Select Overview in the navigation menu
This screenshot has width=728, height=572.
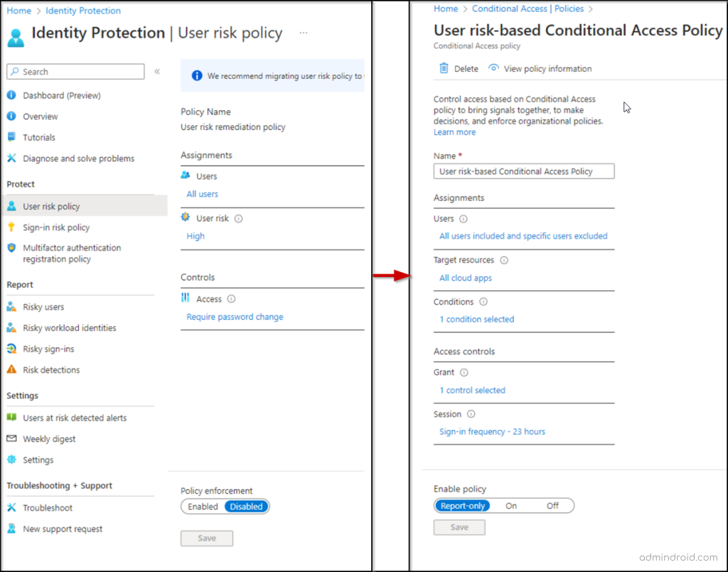tap(41, 116)
